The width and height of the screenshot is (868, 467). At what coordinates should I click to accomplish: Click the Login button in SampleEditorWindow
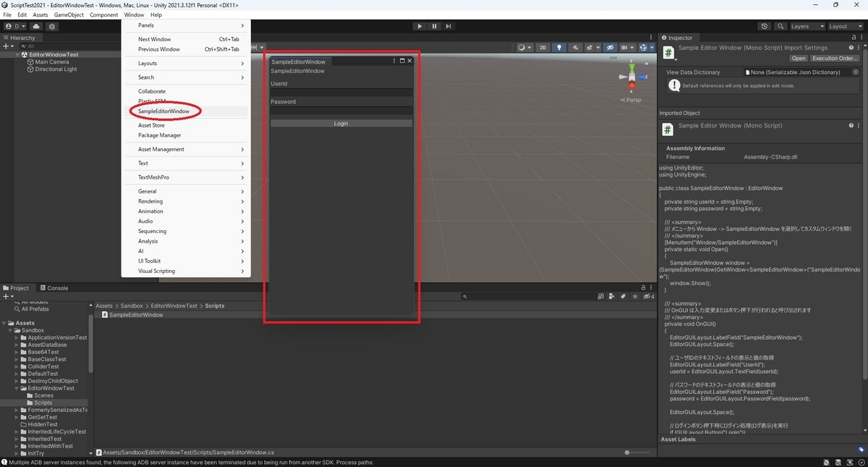341,123
